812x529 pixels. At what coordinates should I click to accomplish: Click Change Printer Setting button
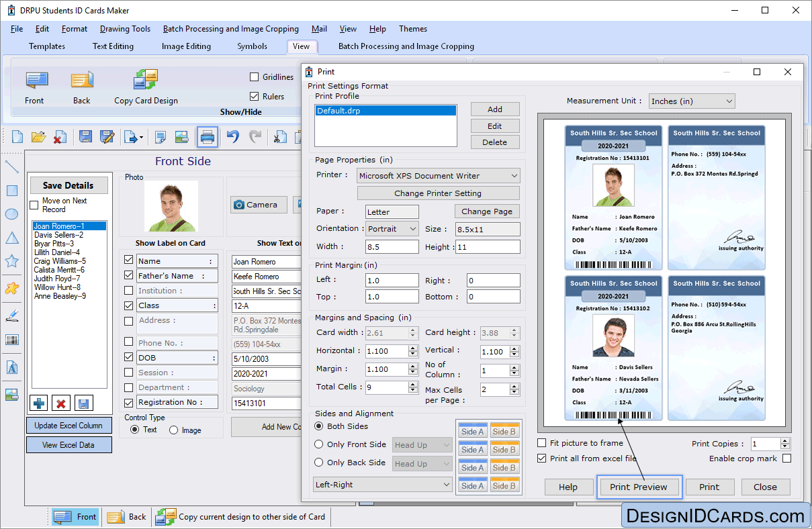[x=439, y=193]
